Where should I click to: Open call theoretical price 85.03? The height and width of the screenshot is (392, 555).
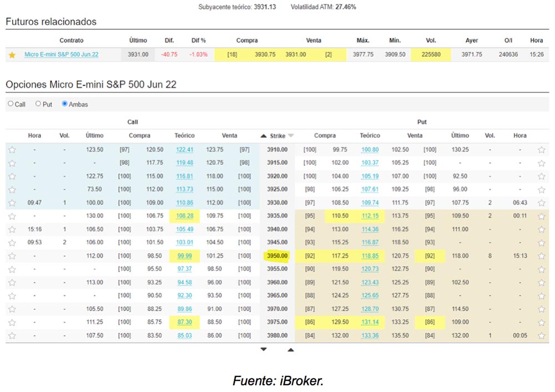click(185, 335)
